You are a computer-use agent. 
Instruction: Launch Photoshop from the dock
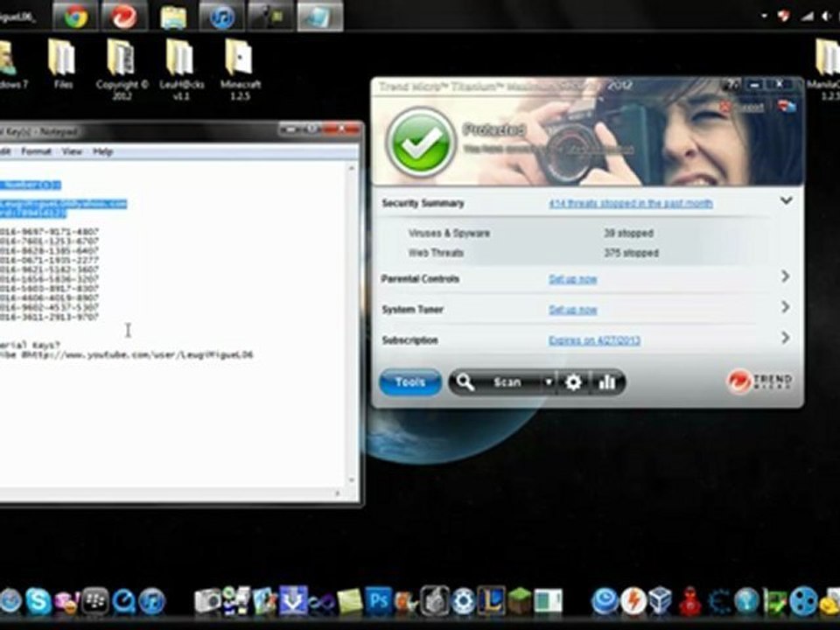tap(378, 600)
